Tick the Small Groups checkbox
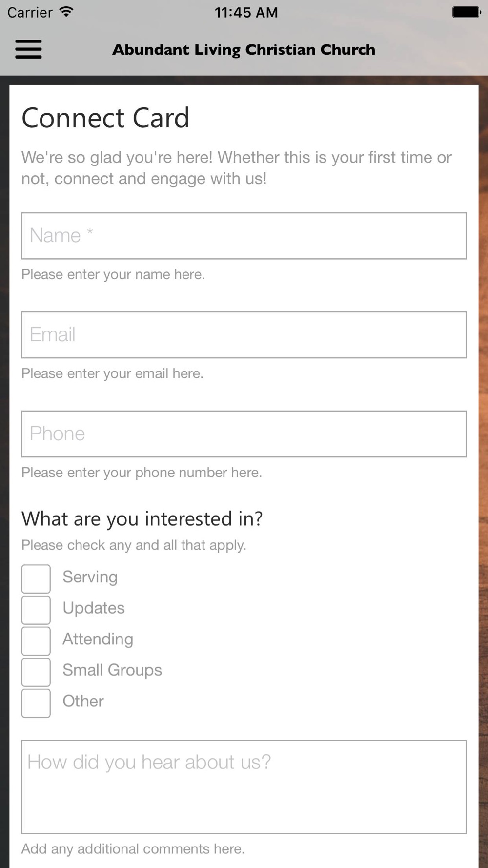The width and height of the screenshot is (488, 868). [x=36, y=672]
